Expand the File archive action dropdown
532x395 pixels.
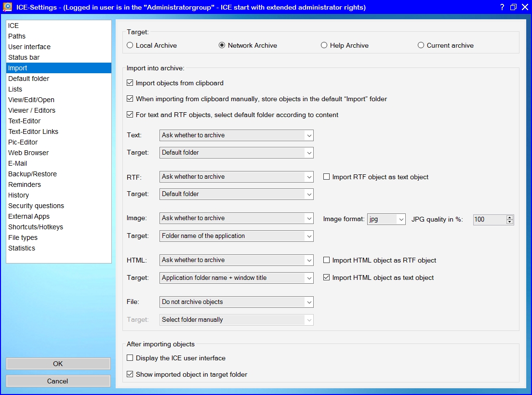[236, 302]
